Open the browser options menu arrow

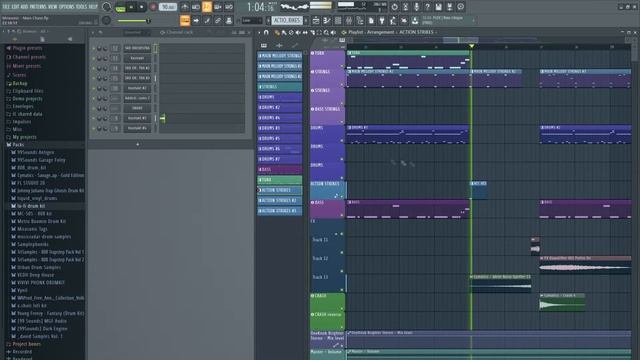click(4, 31)
